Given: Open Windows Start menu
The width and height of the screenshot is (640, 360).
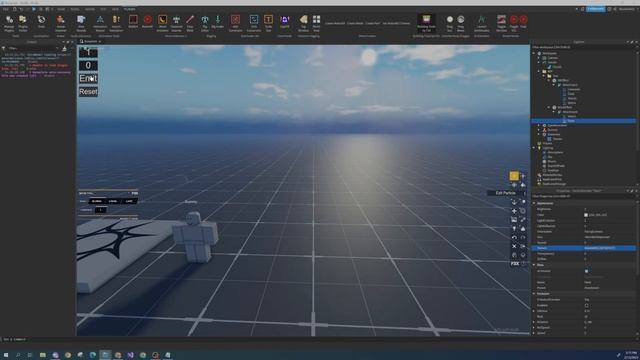Looking at the screenshot, I should (6, 355).
